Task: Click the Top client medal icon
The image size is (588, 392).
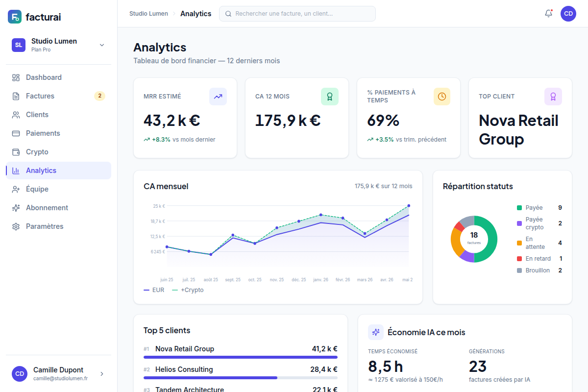Action: [553, 97]
